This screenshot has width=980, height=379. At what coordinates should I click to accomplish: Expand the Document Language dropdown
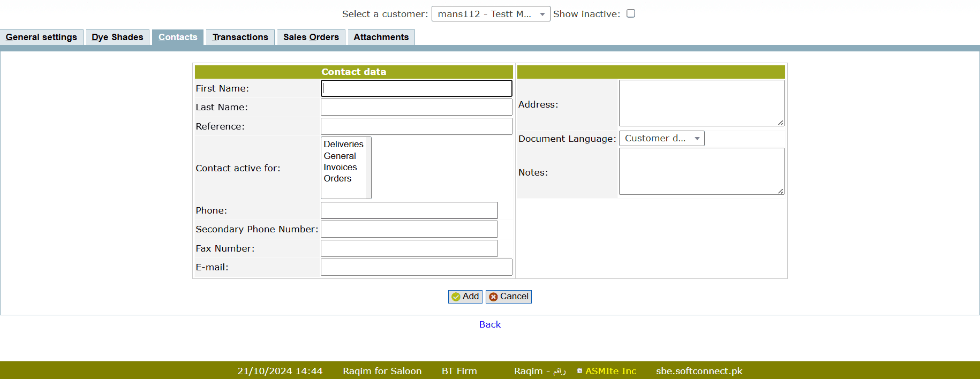[661, 138]
